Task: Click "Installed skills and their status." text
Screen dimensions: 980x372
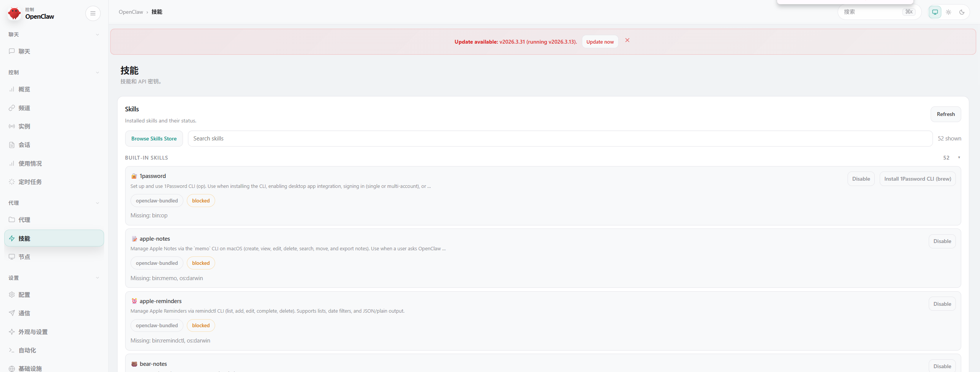Action: pyautogui.click(x=161, y=121)
